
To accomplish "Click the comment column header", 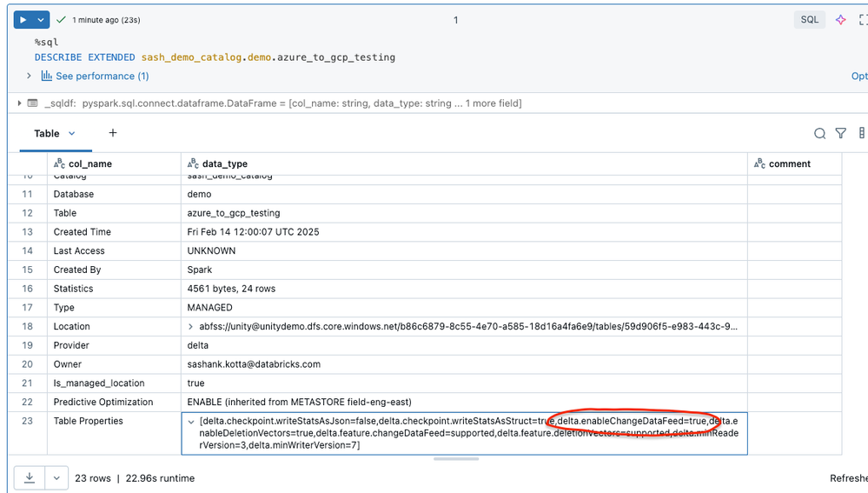I will tap(789, 163).
